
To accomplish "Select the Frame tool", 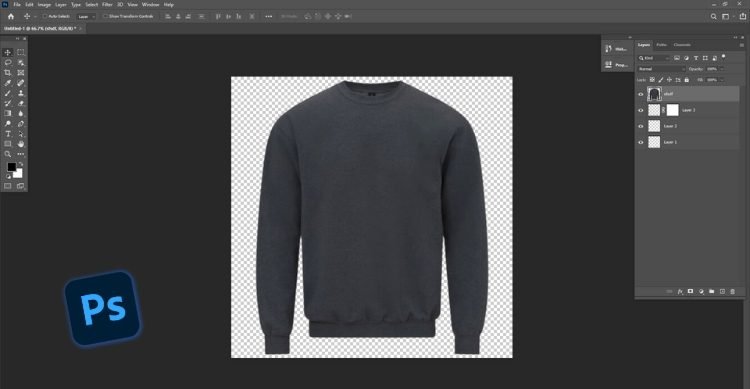I will (x=21, y=73).
